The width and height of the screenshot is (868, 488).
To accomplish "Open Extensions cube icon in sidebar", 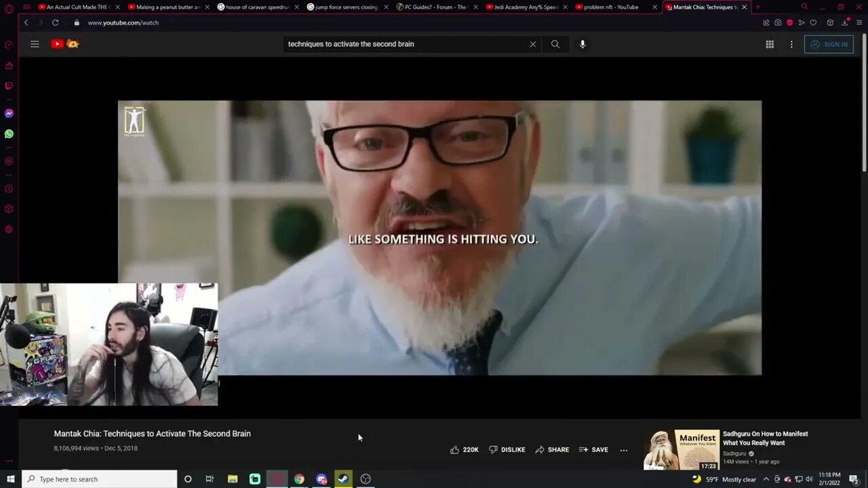I will [9, 209].
